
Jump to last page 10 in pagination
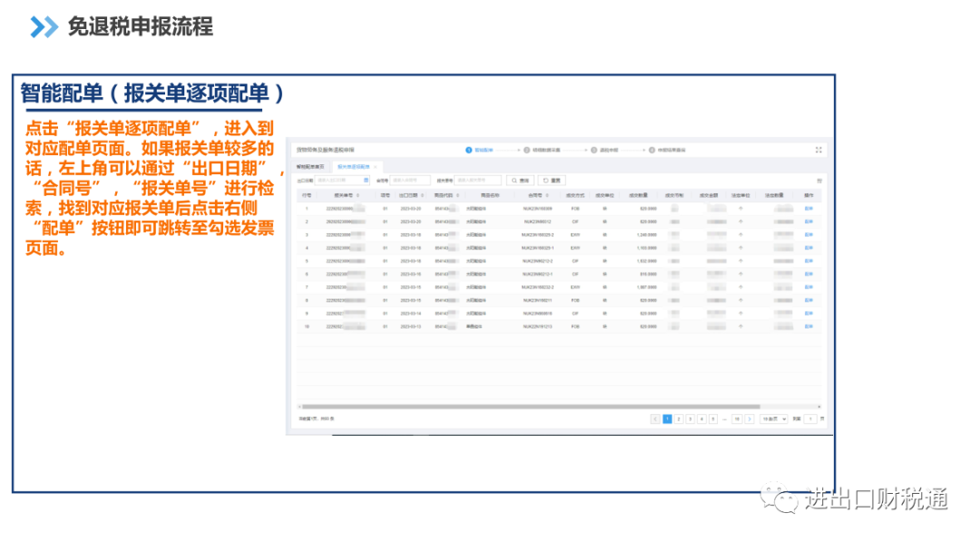click(737, 419)
